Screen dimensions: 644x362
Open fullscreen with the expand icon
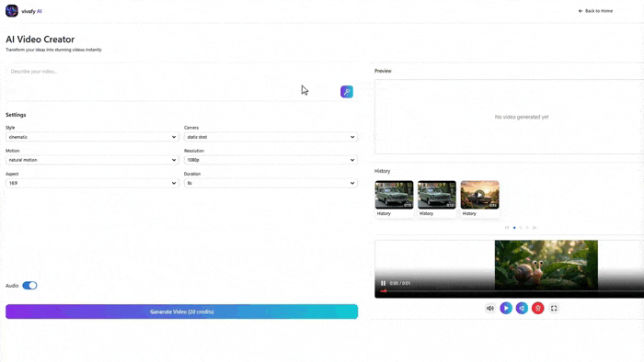554,308
